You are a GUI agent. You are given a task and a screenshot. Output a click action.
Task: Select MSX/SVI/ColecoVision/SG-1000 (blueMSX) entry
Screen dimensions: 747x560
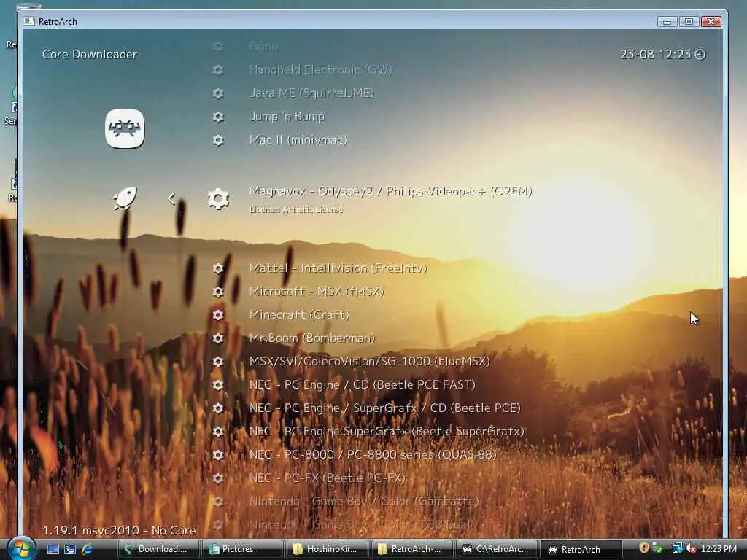[370, 362]
